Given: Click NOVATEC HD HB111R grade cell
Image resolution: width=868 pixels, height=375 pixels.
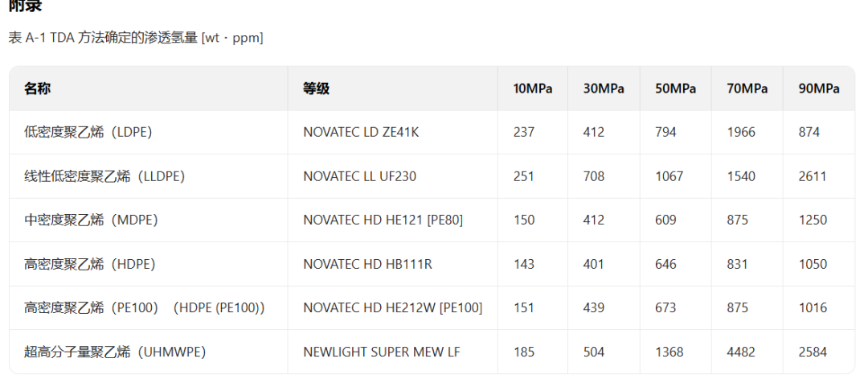Looking at the screenshot, I should [x=367, y=264].
